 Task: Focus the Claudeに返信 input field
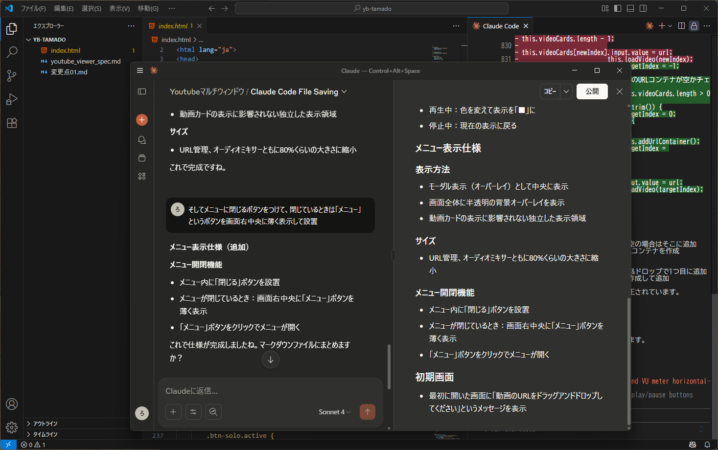270,391
